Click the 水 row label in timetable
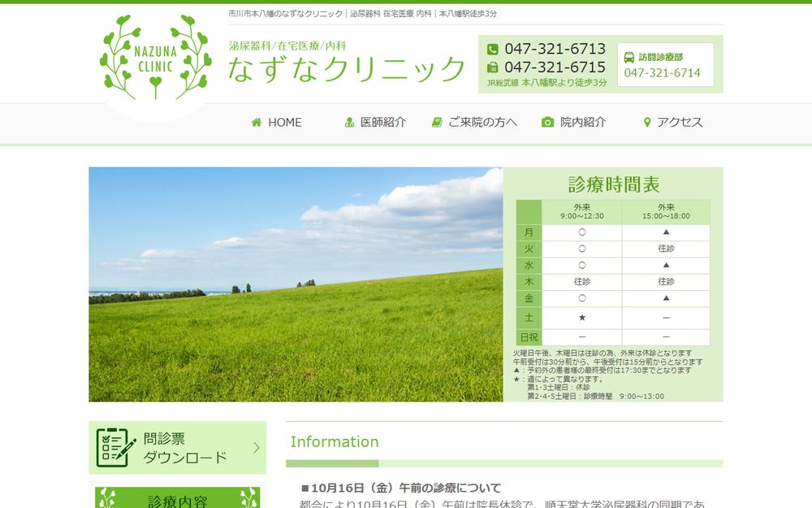The image size is (812, 508). (529, 266)
